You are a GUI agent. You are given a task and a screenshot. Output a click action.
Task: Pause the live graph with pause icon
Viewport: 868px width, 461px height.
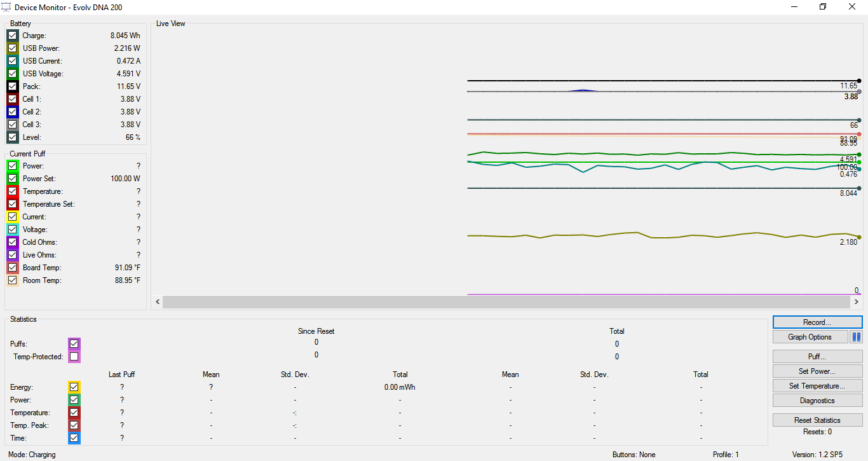point(856,337)
